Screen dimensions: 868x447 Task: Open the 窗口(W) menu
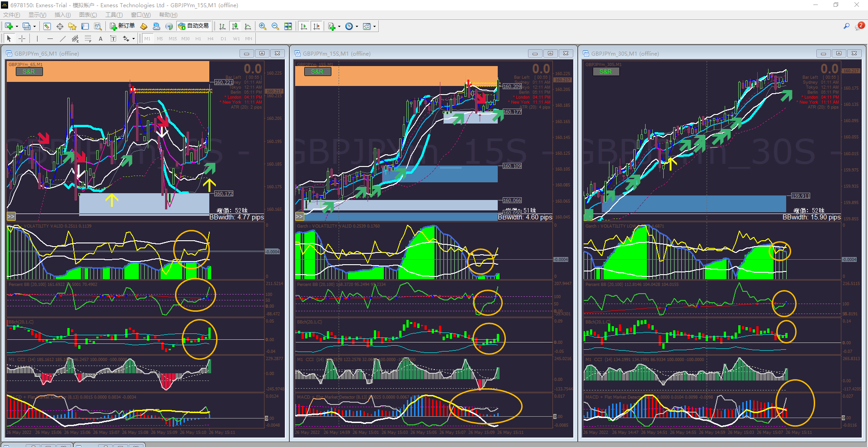click(141, 15)
